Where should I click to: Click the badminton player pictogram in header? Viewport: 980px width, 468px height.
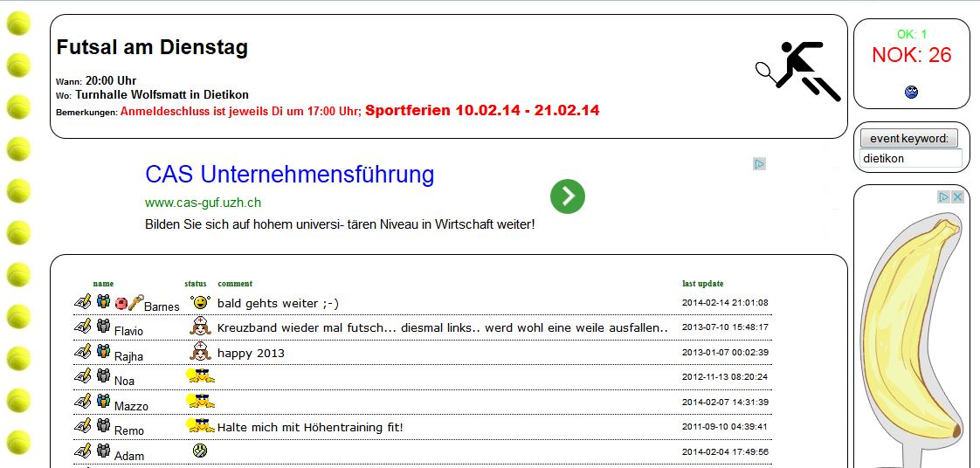(x=798, y=72)
